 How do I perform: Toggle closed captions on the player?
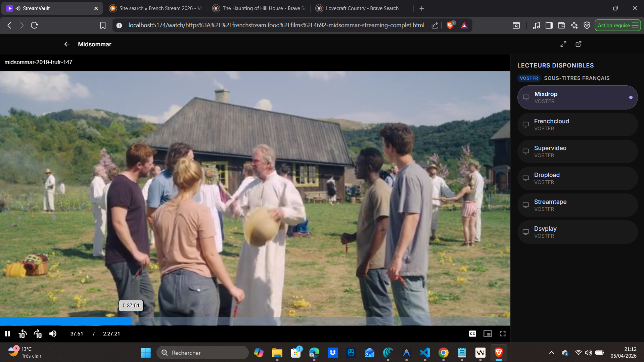tap(472, 333)
